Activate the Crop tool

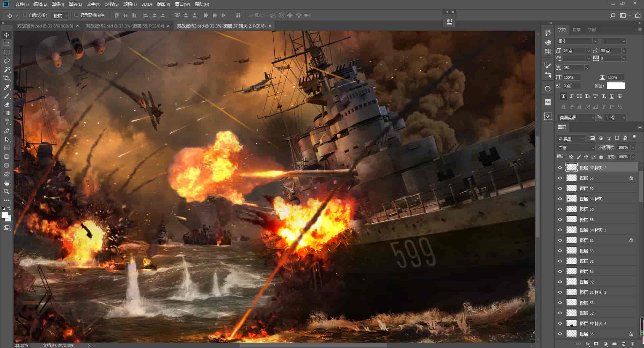tap(6, 78)
